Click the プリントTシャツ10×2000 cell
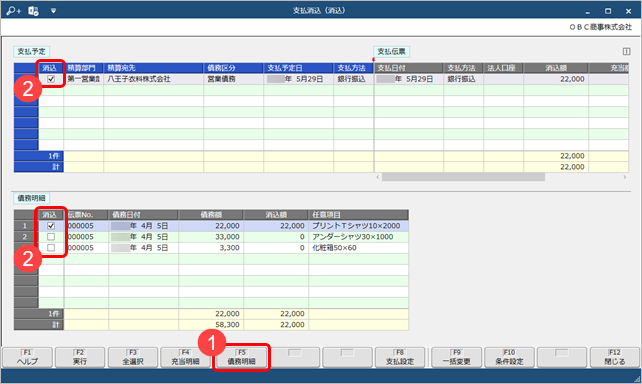Viewport: 642px width, 384px height. (x=358, y=226)
